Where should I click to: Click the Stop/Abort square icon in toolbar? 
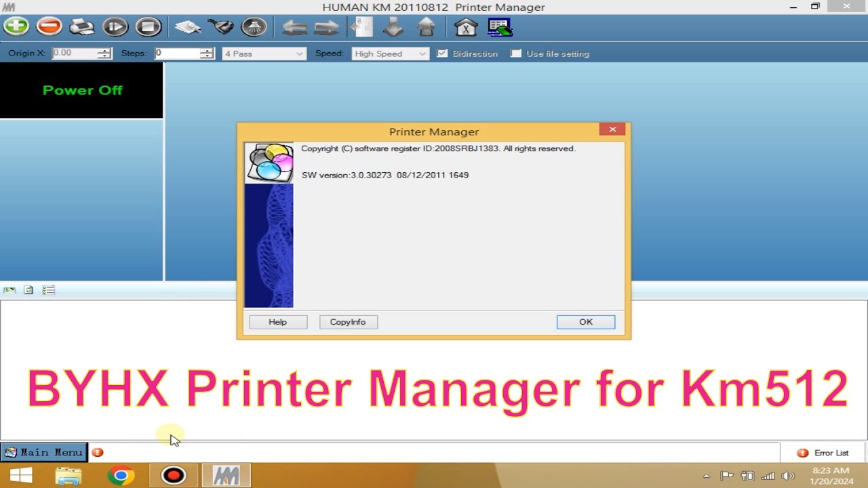pos(148,27)
